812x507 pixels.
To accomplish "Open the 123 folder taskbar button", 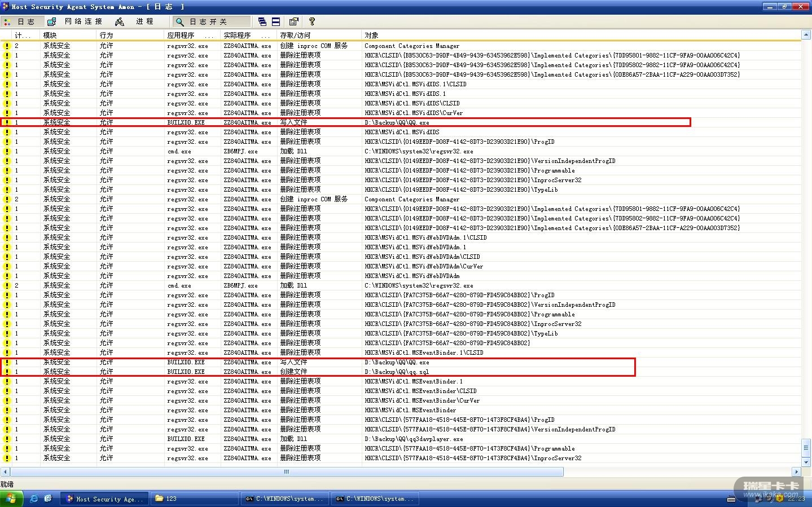I will point(195,499).
